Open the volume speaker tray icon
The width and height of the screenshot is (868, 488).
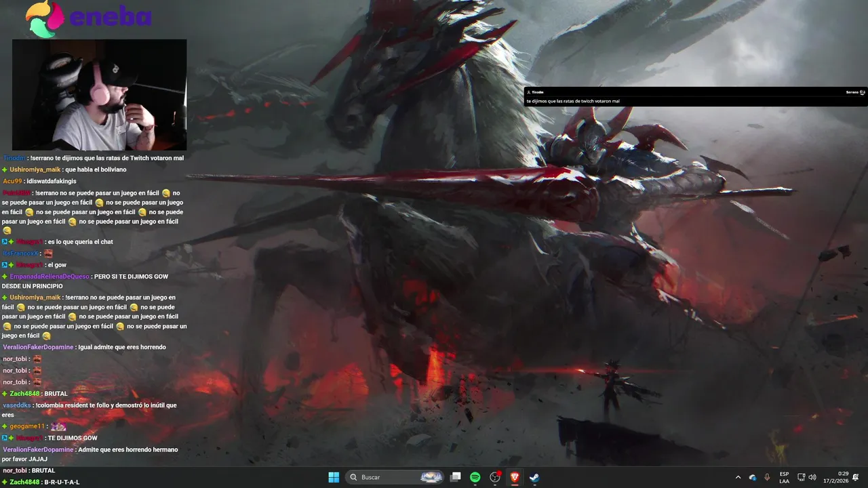point(812,477)
